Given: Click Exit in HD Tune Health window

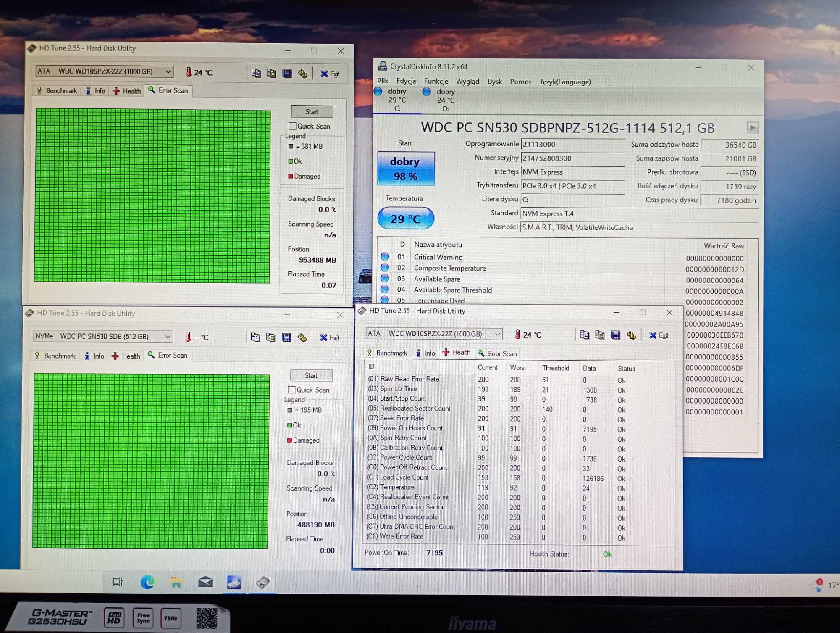Looking at the screenshot, I should pos(659,335).
